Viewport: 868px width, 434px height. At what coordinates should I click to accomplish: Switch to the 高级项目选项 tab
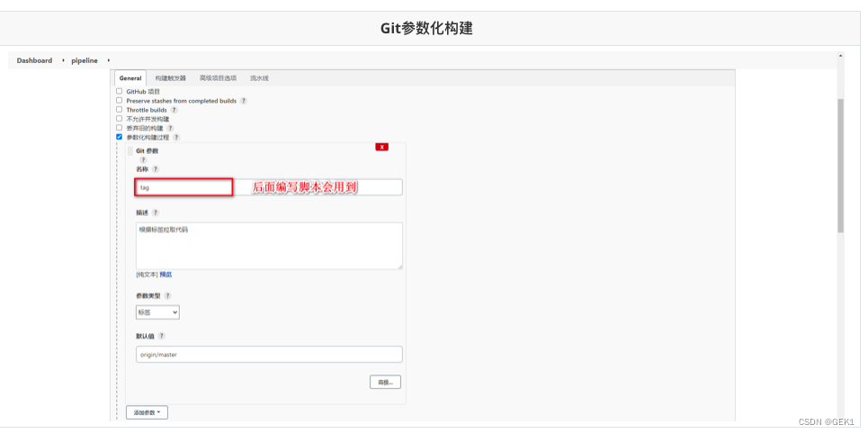(x=218, y=78)
